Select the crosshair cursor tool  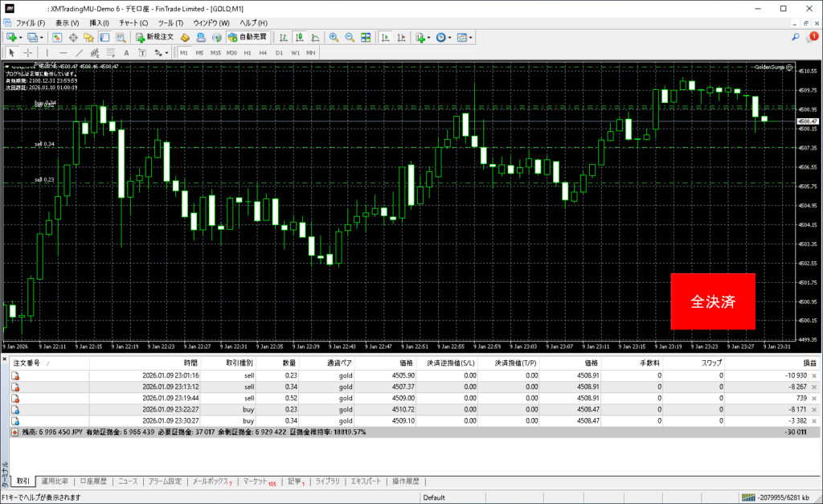28,52
